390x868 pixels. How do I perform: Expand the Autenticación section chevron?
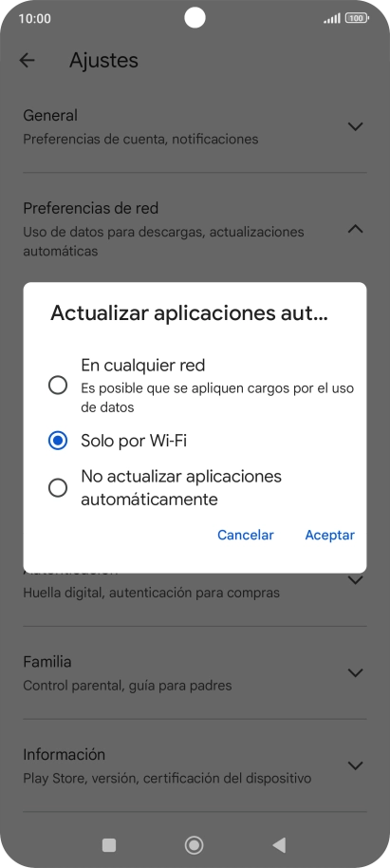(x=355, y=580)
